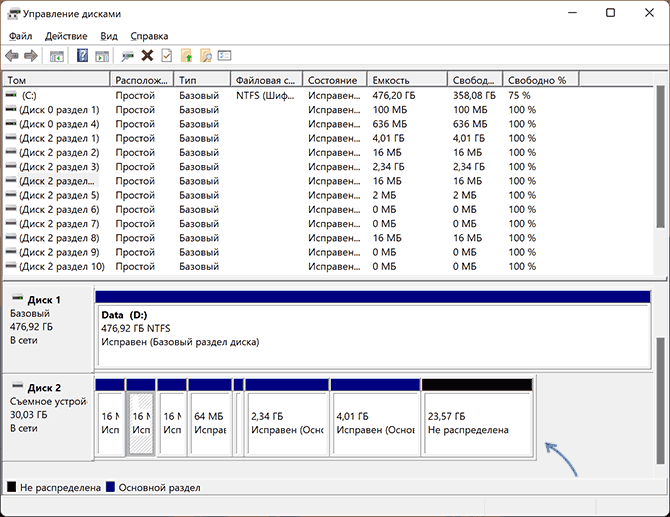This screenshot has width=670, height=517.
Task: Click the 358,08 ГБ free space cell
Action: [474, 95]
